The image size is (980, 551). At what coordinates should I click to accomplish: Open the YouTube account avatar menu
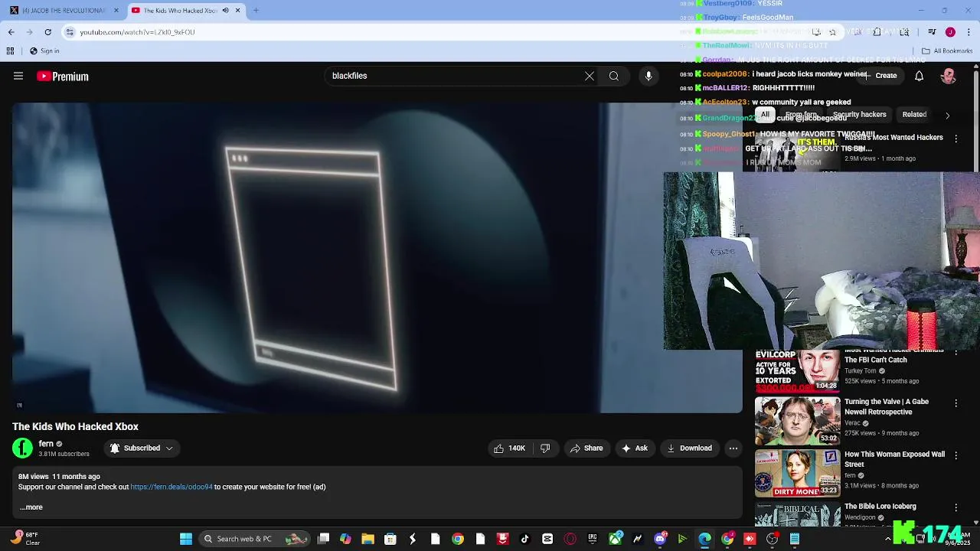[949, 76]
